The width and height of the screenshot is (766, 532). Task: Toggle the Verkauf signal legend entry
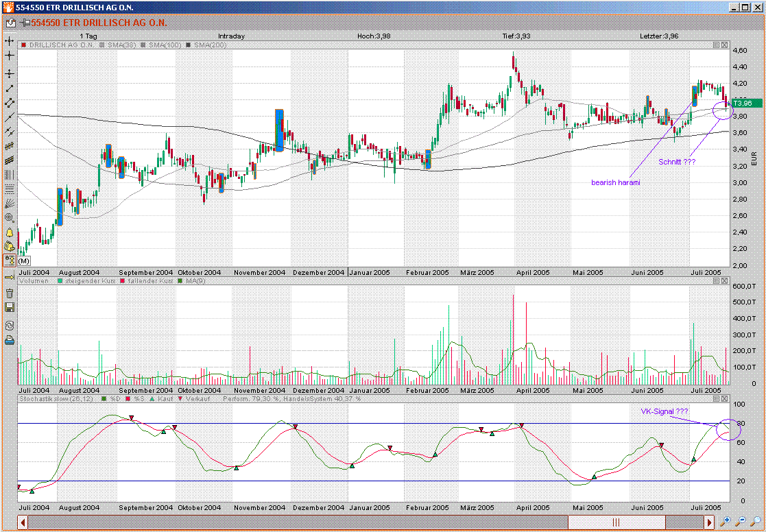tap(195, 398)
